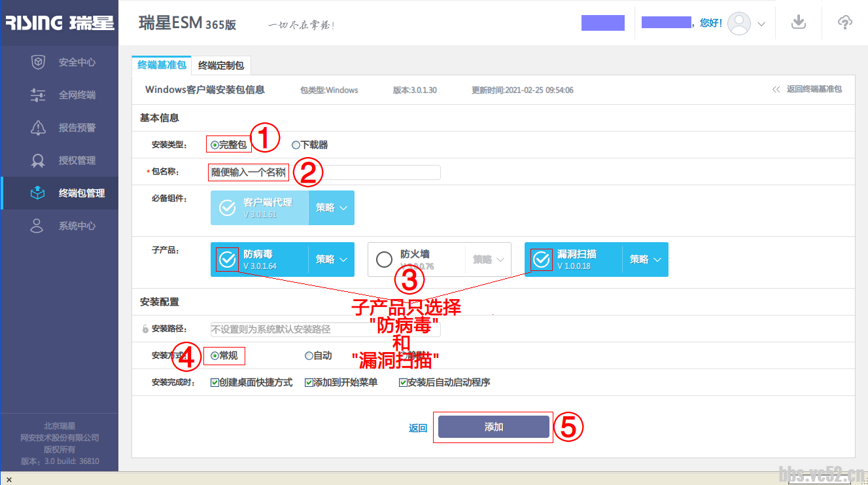Click the 全网终端 sliders icon
This screenshot has height=485, width=868.
point(38,95)
